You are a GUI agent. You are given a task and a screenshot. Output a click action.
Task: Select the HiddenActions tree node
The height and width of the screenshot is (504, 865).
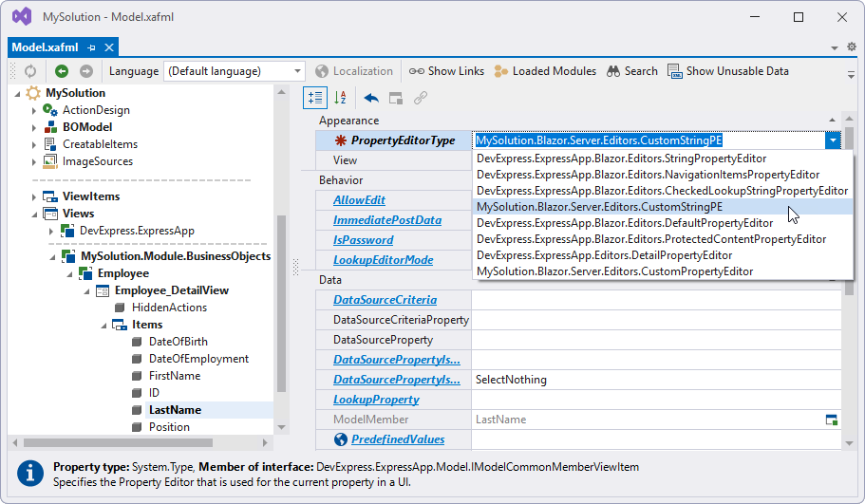pos(169,308)
